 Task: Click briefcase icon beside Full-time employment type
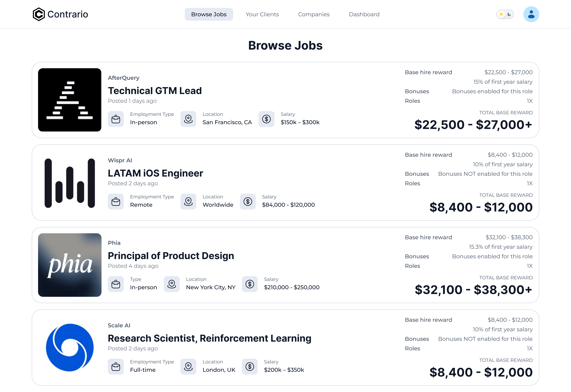click(116, 367)
